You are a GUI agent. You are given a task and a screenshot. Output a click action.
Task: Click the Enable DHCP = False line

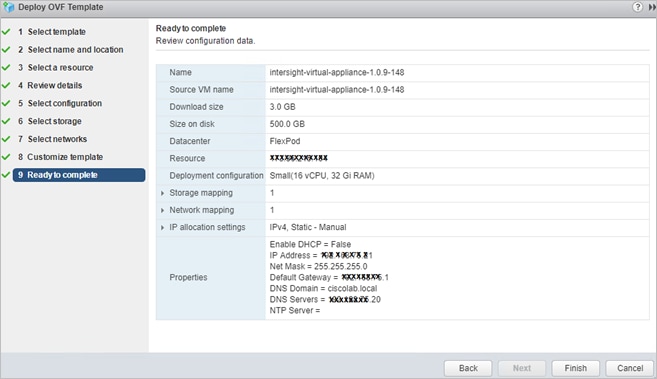coord(310,244)
